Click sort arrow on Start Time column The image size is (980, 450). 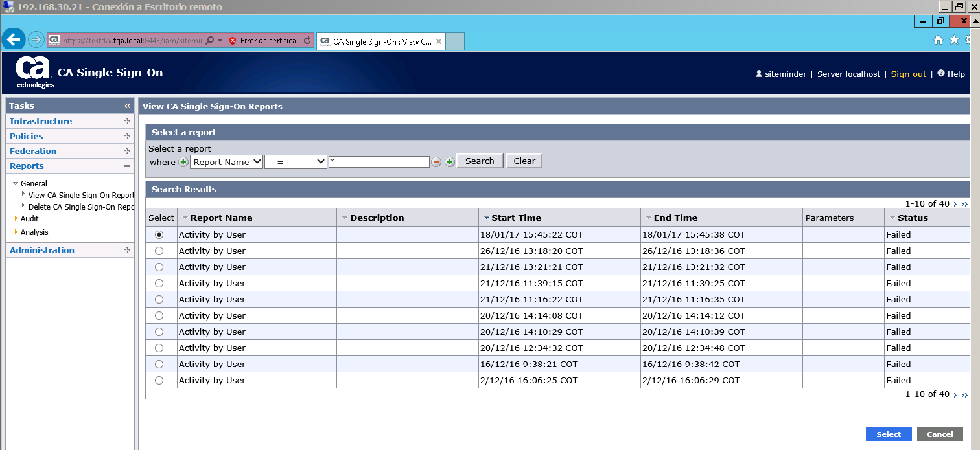coord(486,218)
